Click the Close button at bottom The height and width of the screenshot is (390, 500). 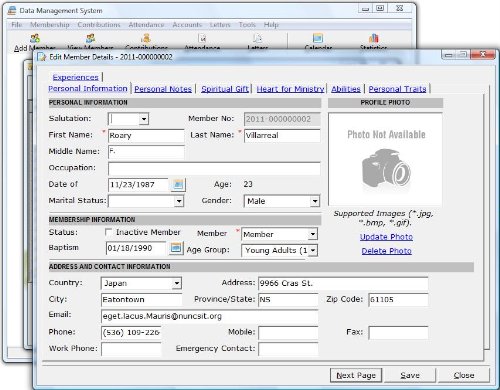[464, 376]
